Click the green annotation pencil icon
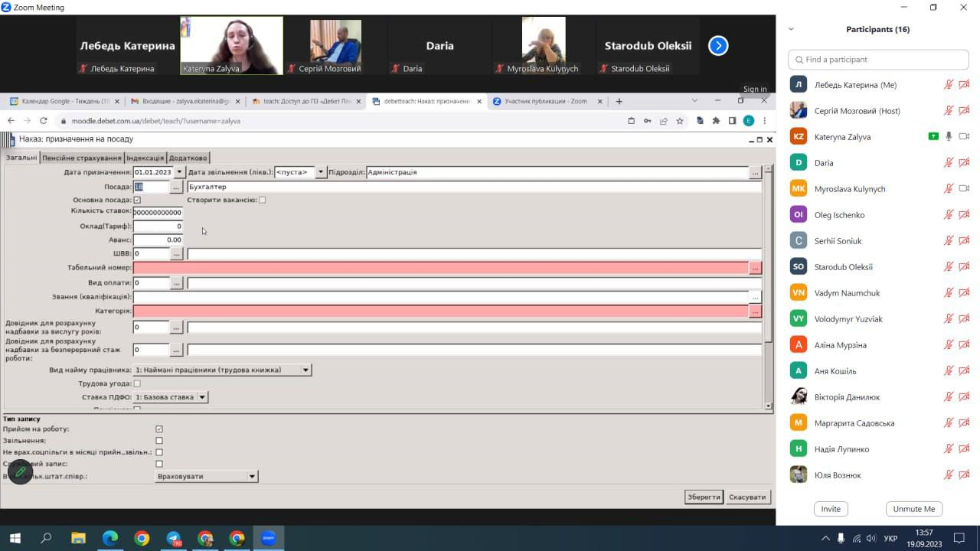980x551 pixels. point(21,472)
